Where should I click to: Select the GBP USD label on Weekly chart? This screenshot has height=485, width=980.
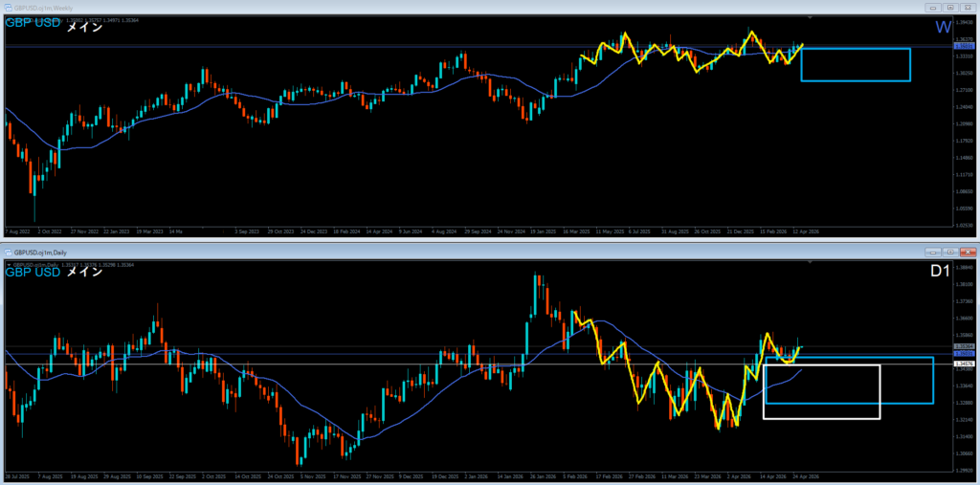33,28
